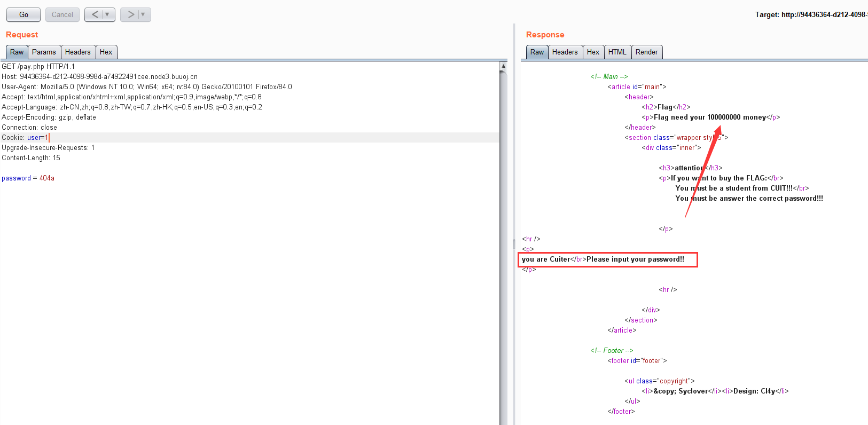Open the Response Render tab
Image resolution: width=868 pixels, height=425 pixels.
(647, 52)
